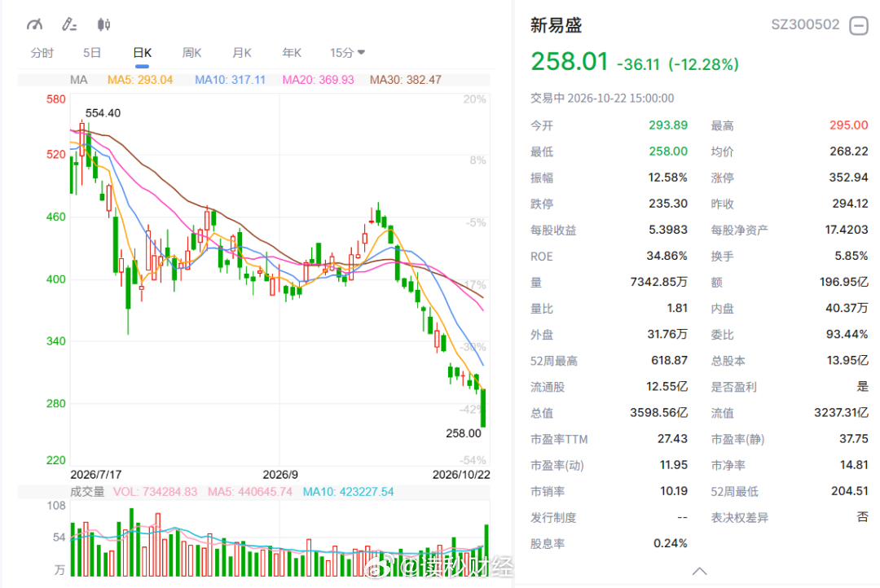Click MA10: 317.11 legend

(230, 80)
